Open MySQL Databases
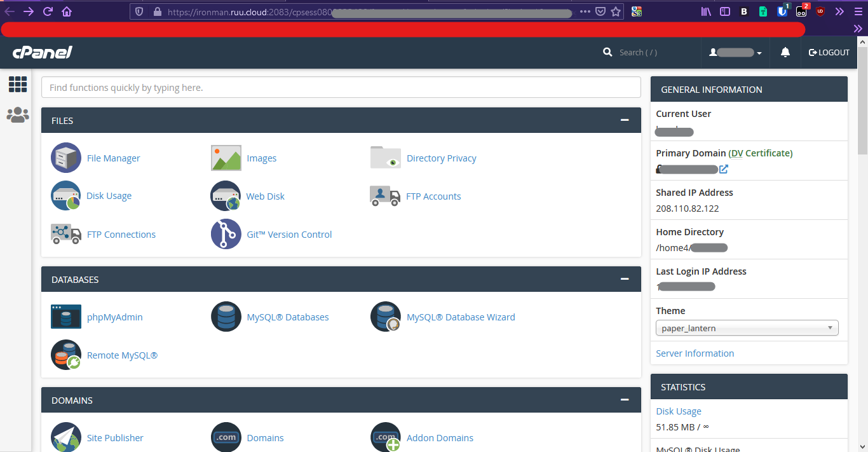Image resolution: width=868 pixels, height=452 pixels. pos(288,317)
